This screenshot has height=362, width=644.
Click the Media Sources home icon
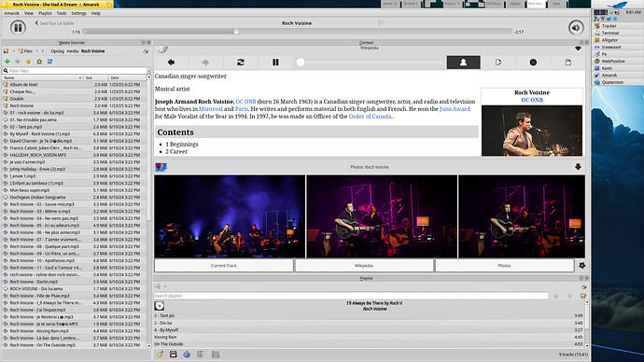tap(7, 51)
